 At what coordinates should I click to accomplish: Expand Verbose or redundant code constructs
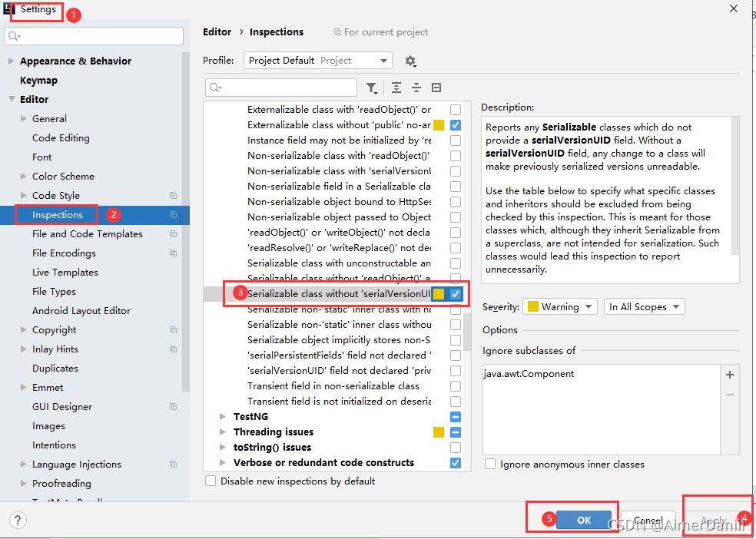[222, 463]
